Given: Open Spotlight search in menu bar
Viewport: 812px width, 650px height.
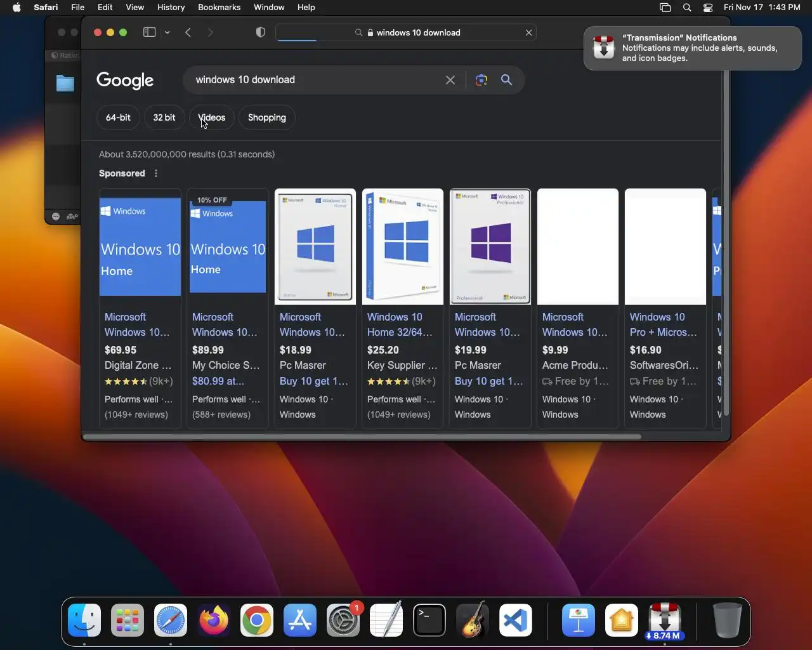Looking at the screenshot, I should click(687, 7).
